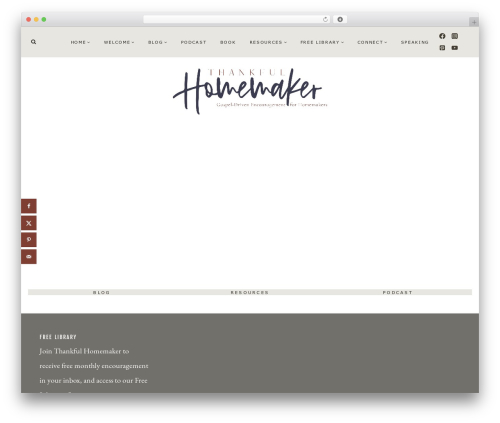The width and height of the screenshot is (500, 423).
Task: Maximize window with green button
Action: tap(44, 20)
